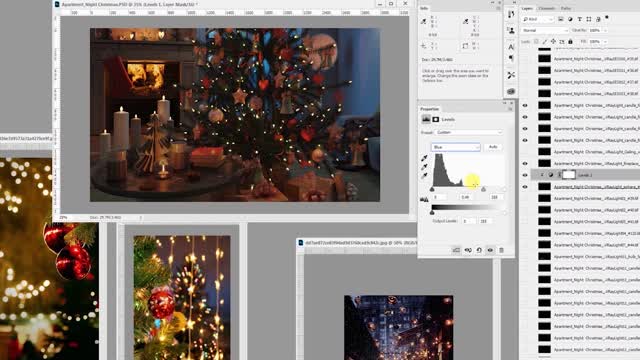
Task: Select the Levels adjustment histogram icon in Properties
Action: click(x=426, y=119)
